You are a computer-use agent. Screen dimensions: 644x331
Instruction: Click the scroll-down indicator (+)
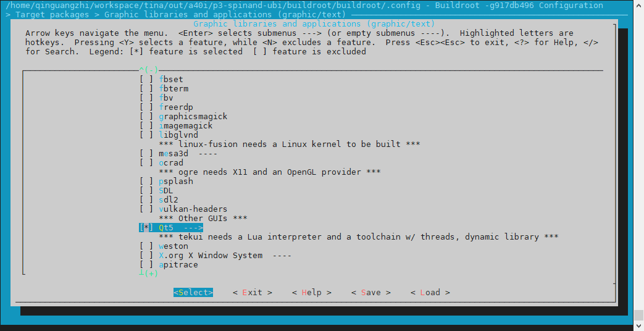click(149, 274)
